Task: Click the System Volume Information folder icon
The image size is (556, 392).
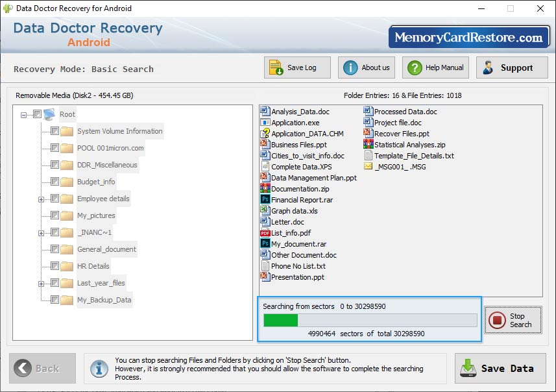Action: click(x=67, y=131)
